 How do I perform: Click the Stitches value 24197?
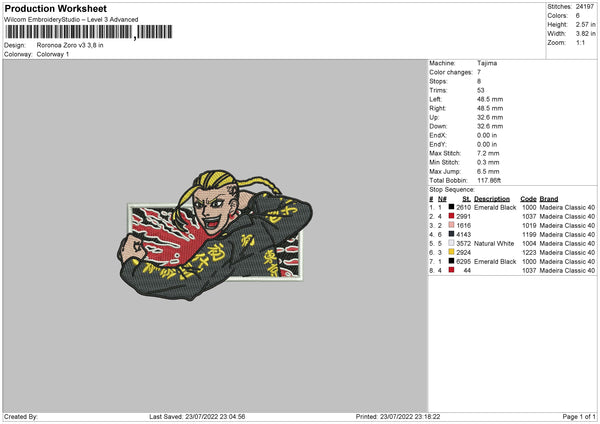[585, 7]
